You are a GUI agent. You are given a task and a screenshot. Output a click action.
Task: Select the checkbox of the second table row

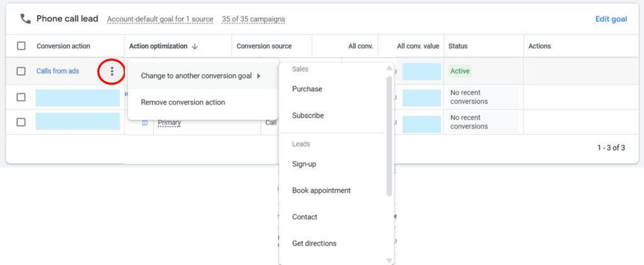[x=21, y=97]
